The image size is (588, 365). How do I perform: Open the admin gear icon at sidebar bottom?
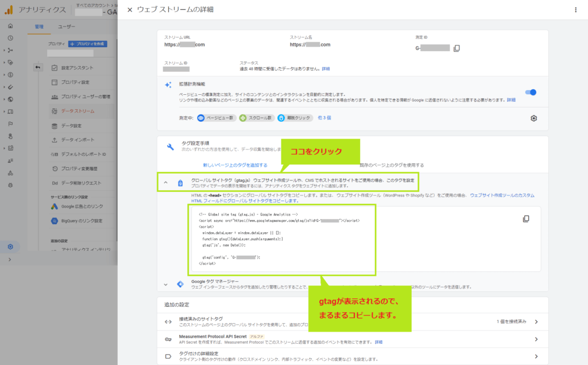pos(10,247)
